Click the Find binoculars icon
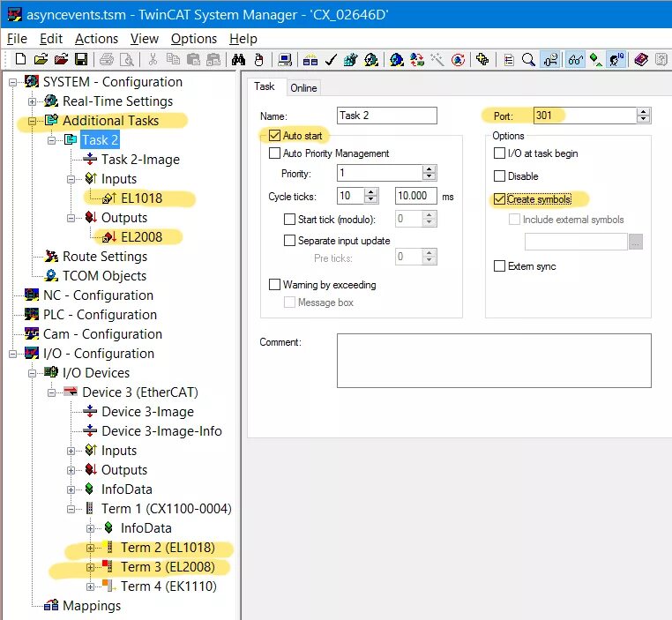The height and width of the screenshot is (620, 672). [238, 59]
